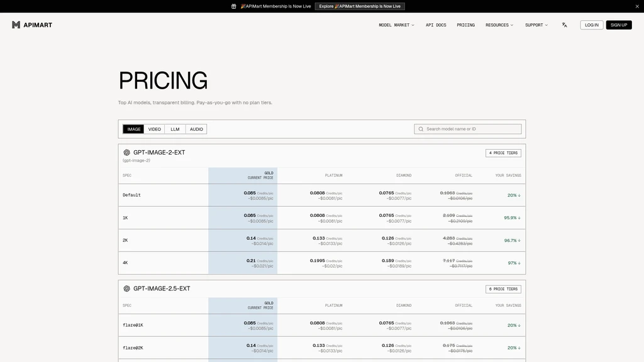Click the 7.117 official price for 4K

click(x=448, y=261)
